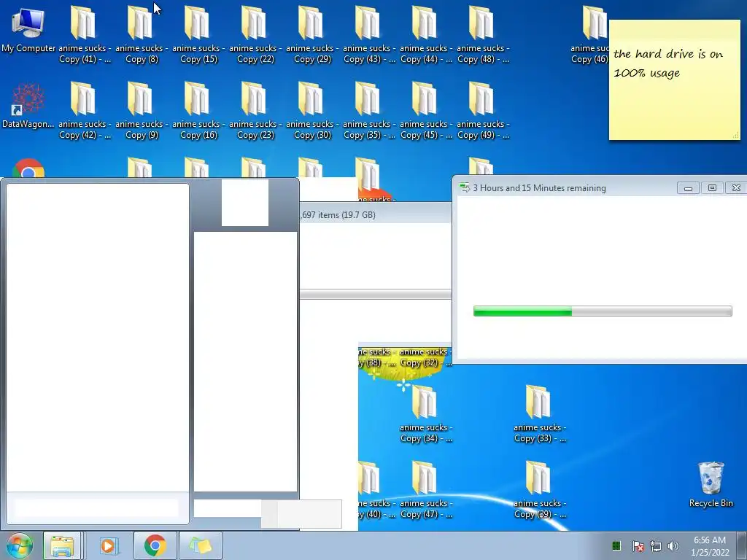The height and width of the screenshot is (560, 747).
Task: Open Windows Explorer from the taskbar
Action: click(x=63, y=545)
